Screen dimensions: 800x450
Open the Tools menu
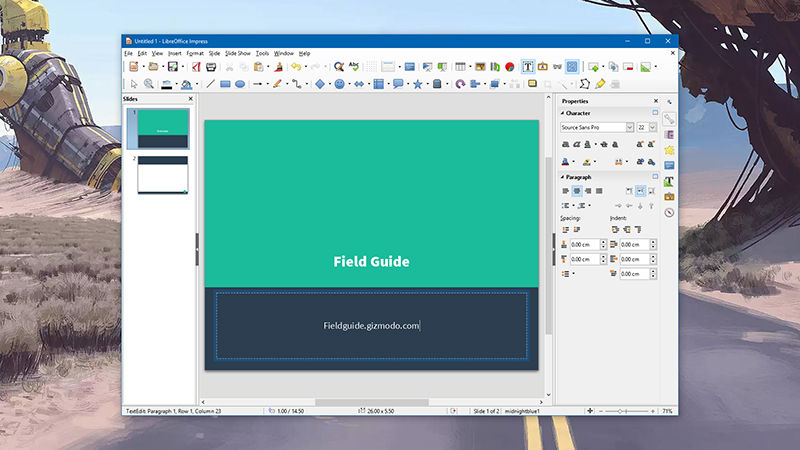click(262, 53)
